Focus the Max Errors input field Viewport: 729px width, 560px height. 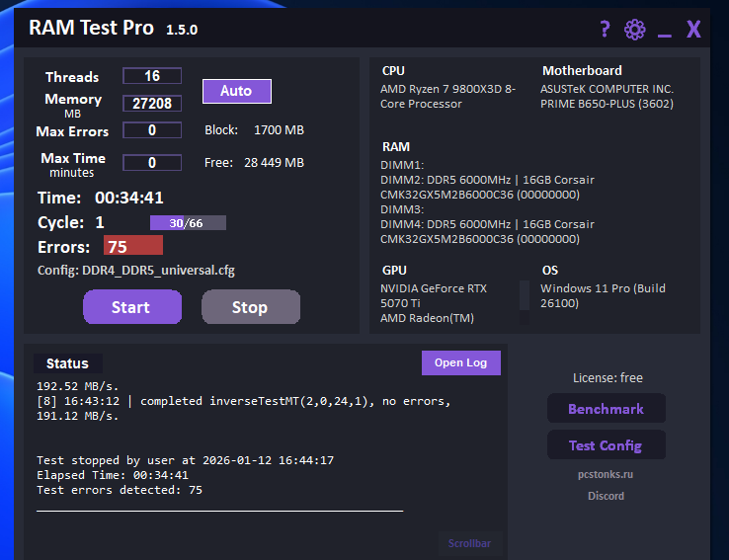[x=152, y=130]
